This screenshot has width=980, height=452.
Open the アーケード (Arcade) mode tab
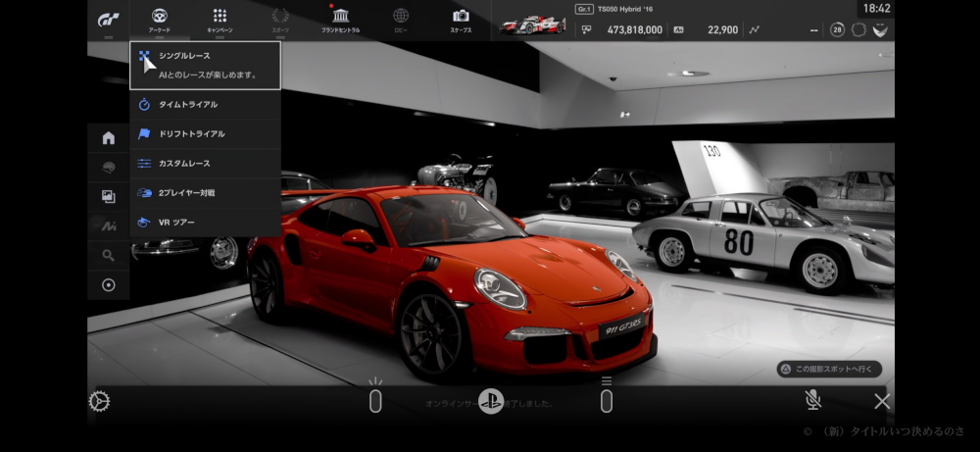160,21
